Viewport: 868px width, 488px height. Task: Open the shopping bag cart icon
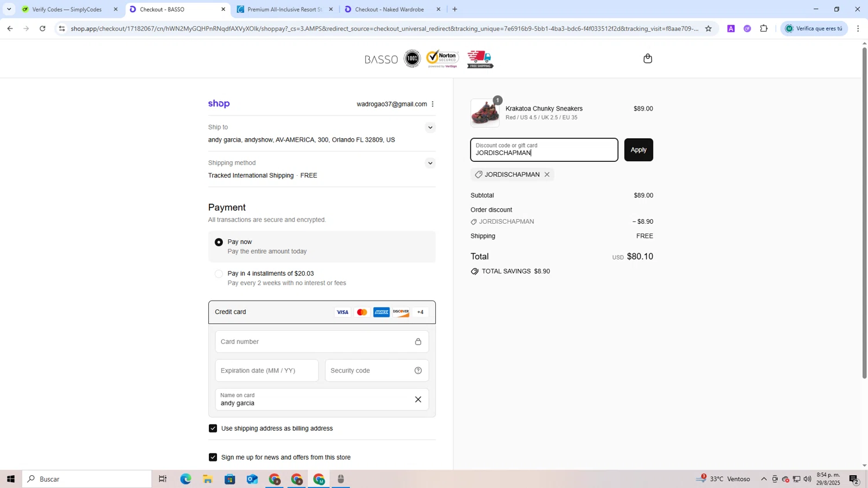click(648, 58)
